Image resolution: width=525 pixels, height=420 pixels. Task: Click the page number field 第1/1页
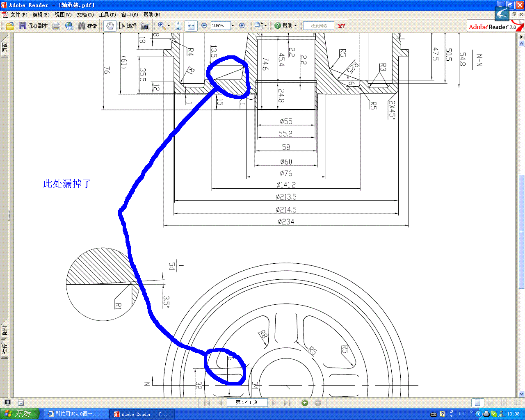(x=247, y=403)
